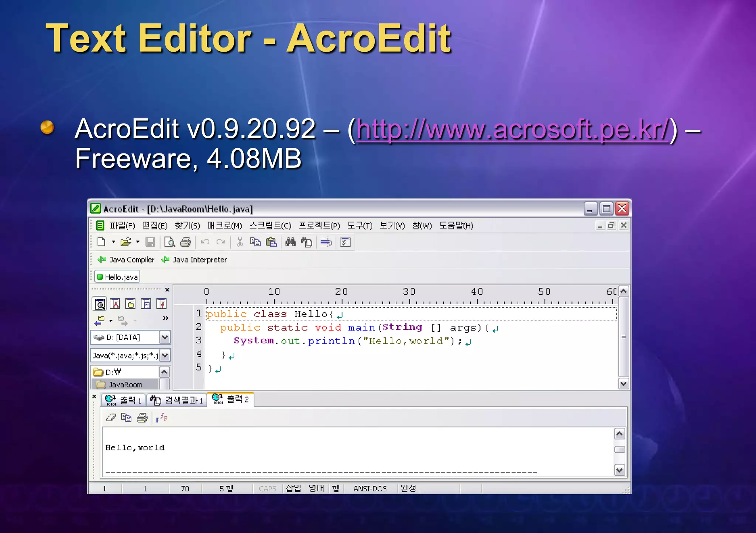The width and height of the screenshot is (756, 533).
Task: Click the Find binoculars icon
Action: click(x=291, y=242)
